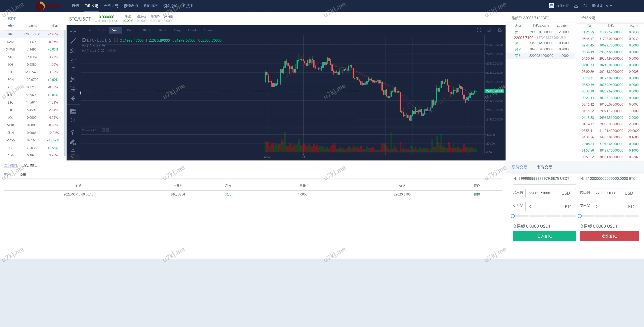Select the pitchfork drawing tool

(x=73, y=51)
